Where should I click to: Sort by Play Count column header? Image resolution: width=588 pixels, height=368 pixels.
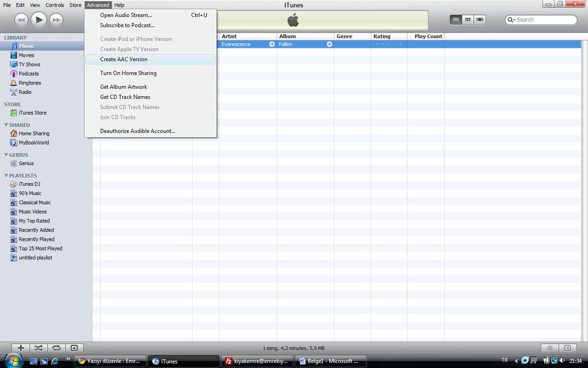click(x=426, y=36)
